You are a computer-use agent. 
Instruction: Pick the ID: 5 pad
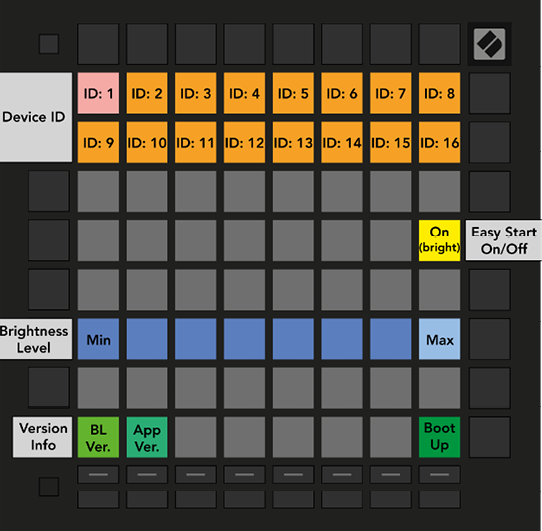[x=293, y=93]
